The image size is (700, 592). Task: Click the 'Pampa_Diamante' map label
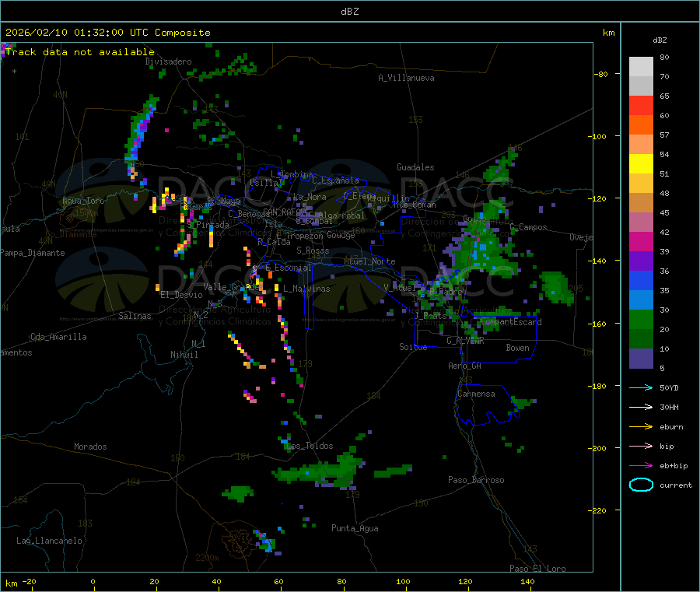32,253
